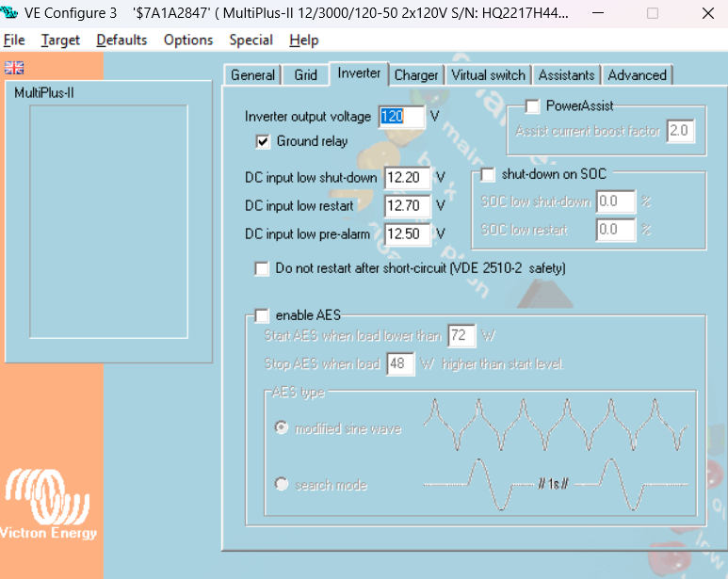This screenshot has height=579, width=728.
Task: Check Do not restart after short-circuit
Action: 262,268
